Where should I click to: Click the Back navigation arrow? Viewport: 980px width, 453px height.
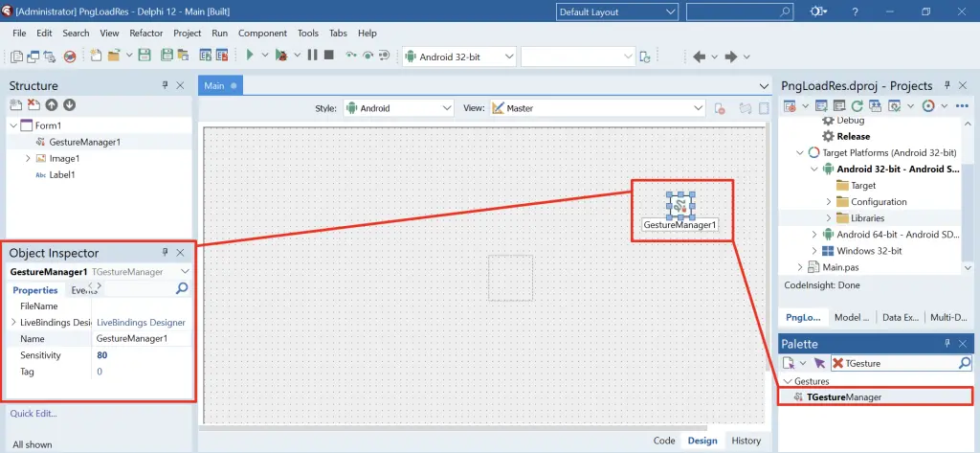(x=700, y=57)
